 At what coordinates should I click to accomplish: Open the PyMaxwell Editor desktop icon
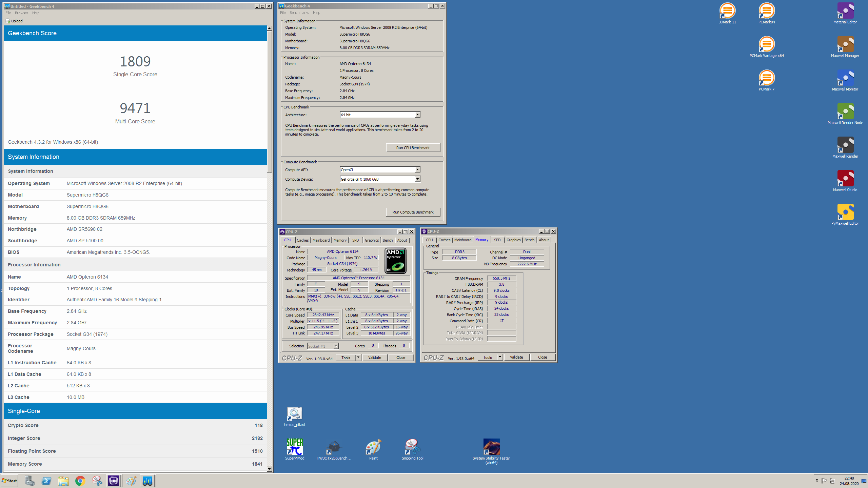tap(845, 215)
